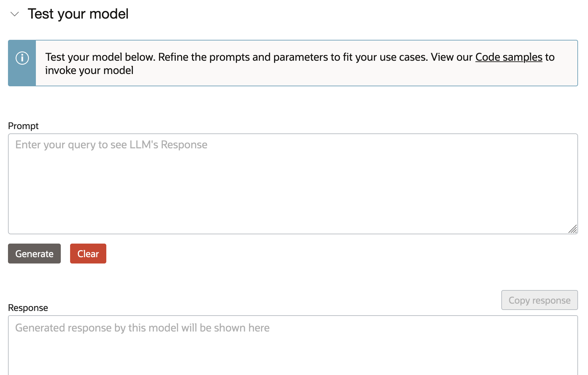Click the Test your model heading
Image resolution: width=588 pixels, height=375 pixels.
[78, 14]
